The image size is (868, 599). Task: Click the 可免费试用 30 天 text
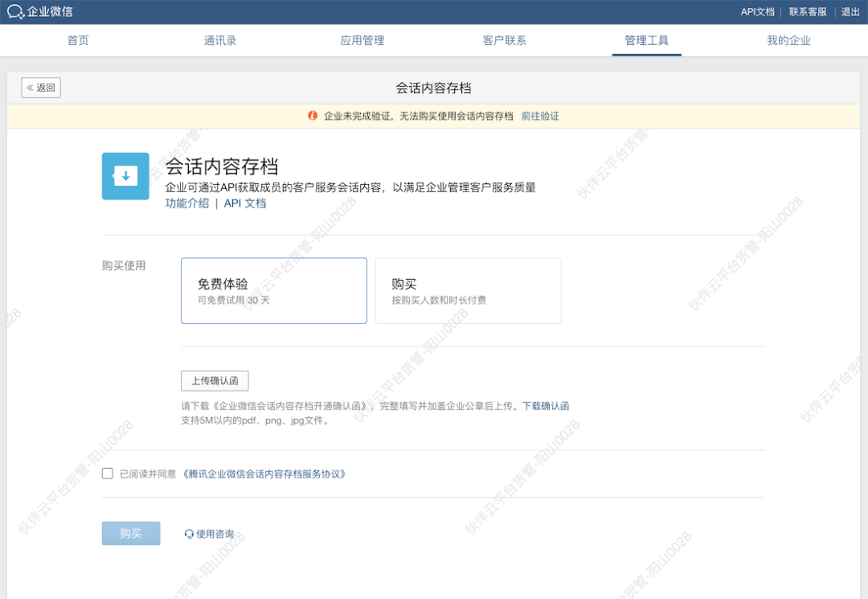click(234, 300)
